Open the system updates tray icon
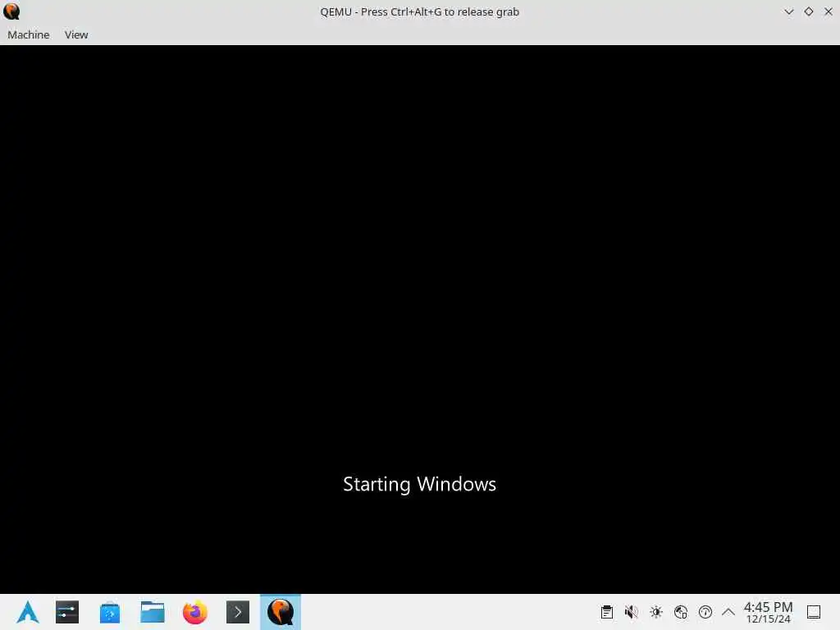The width and height of the screenshot is (840, 630). pyautogui.click(x=705, y=612)
